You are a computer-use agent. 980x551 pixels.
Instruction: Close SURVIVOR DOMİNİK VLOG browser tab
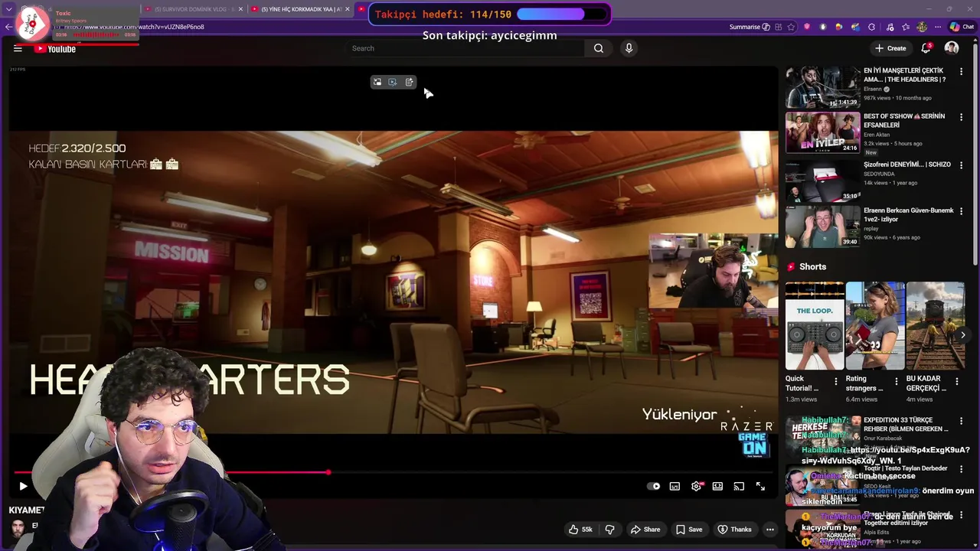coord(240,9)
